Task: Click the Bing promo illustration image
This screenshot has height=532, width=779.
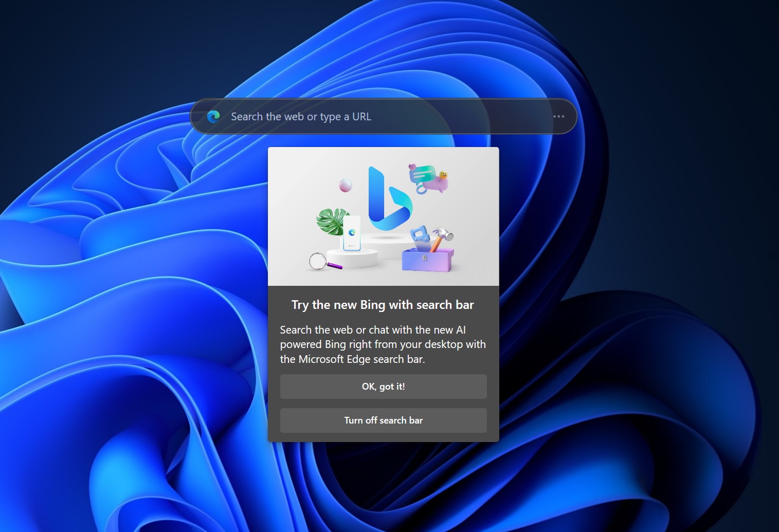Action: (383, 216)
